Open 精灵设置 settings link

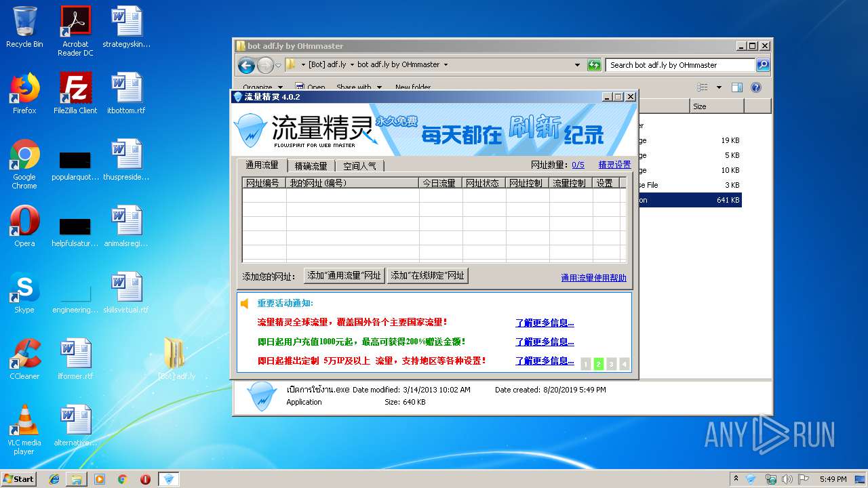614,165
